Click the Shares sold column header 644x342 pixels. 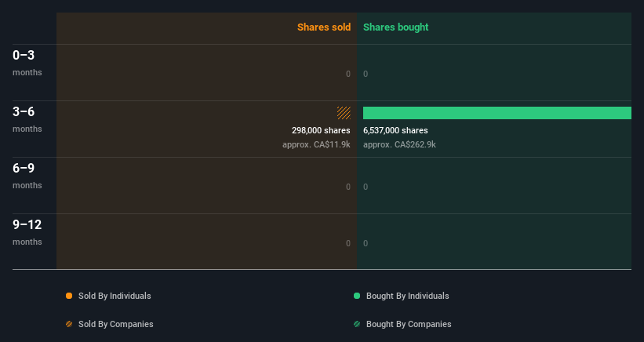pos(324,27)
